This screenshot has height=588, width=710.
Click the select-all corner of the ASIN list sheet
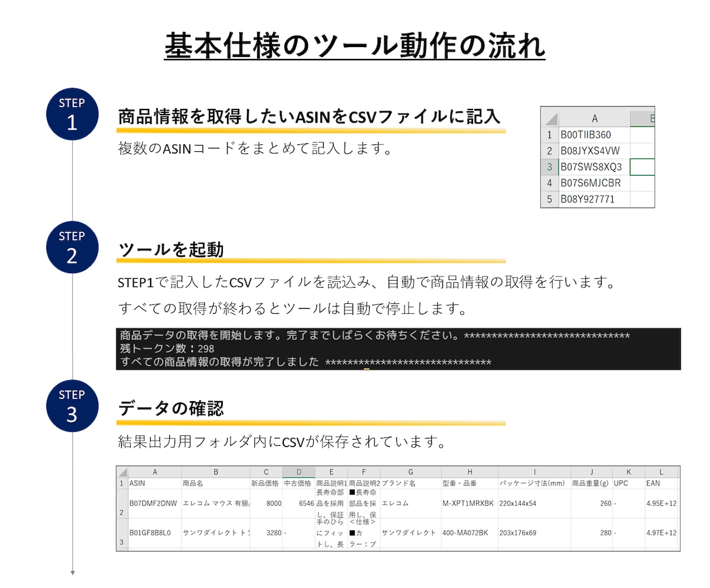[x=549, y=118]
